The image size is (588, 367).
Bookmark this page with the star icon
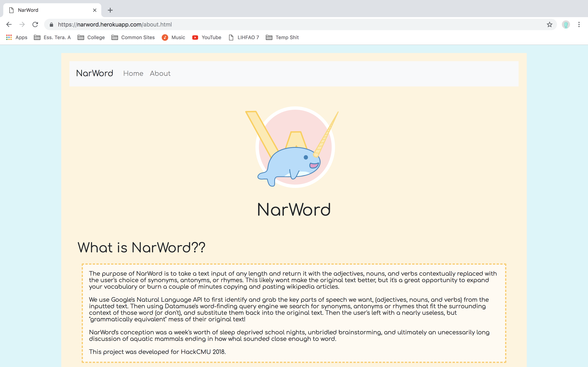(x=549, y=24)
